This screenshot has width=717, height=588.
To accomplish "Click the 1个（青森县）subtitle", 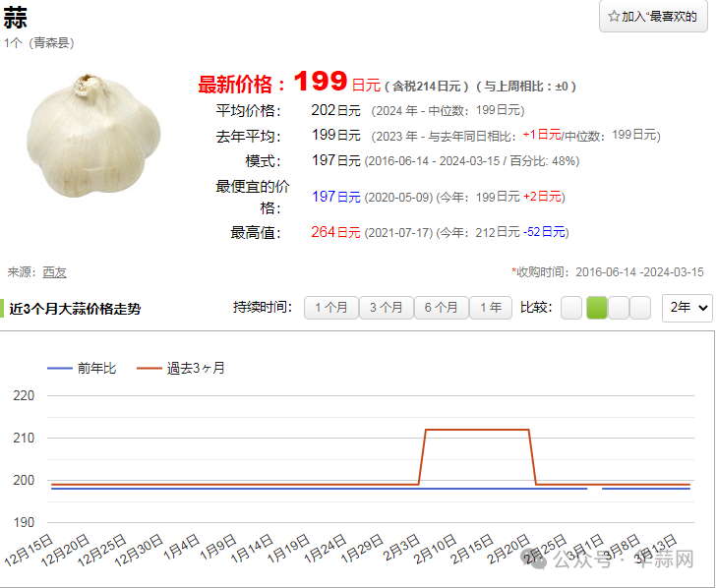I will tap(39, 43).
